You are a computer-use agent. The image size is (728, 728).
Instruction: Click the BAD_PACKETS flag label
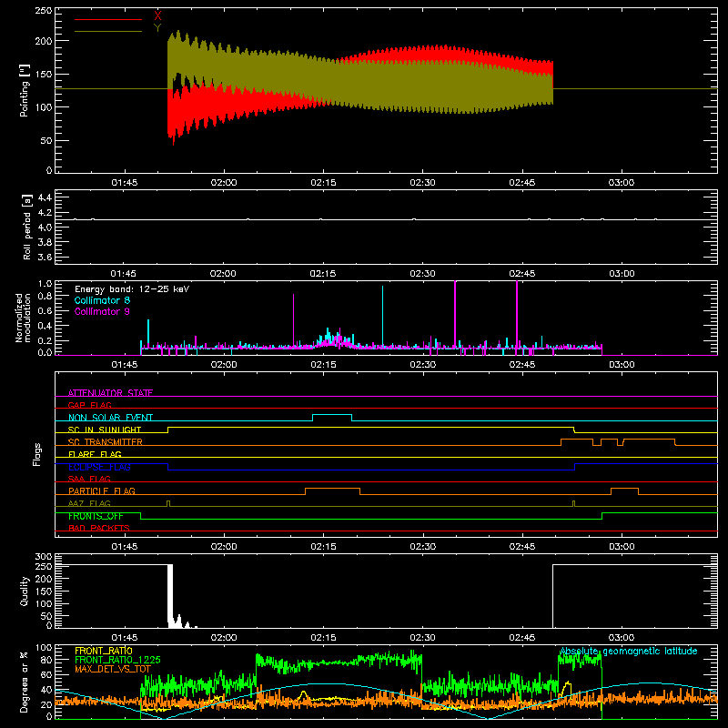(x=99, y=529)
